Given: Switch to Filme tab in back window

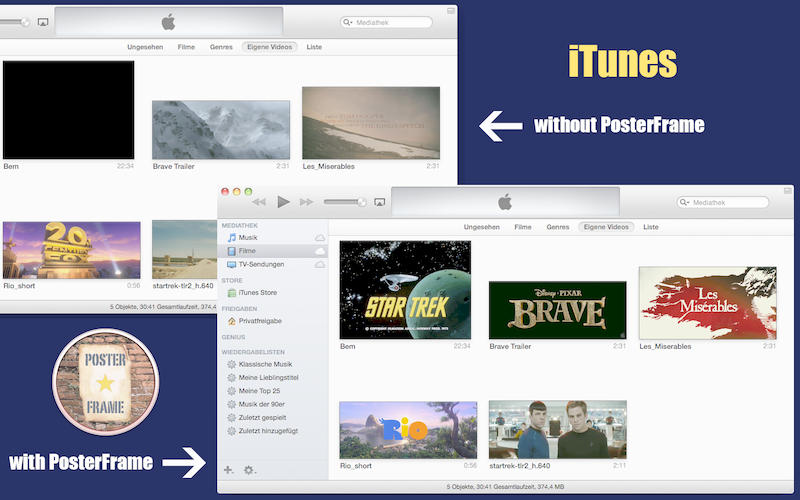Looking at the screenshot, I should (186, 47).
